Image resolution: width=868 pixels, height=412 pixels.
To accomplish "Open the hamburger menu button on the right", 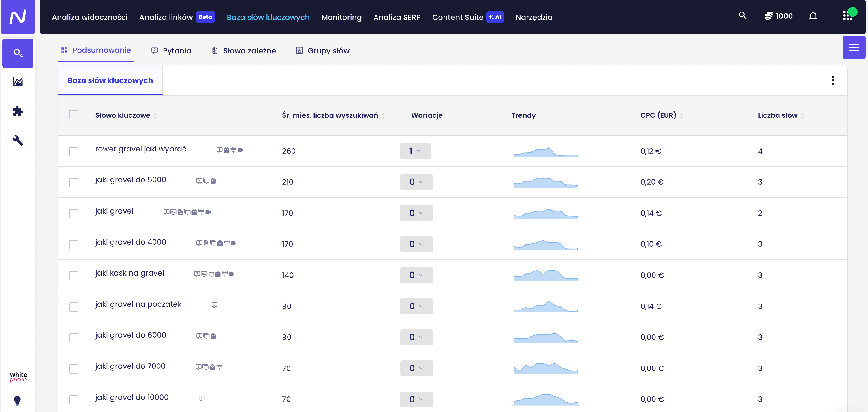I will click(854, 47).
